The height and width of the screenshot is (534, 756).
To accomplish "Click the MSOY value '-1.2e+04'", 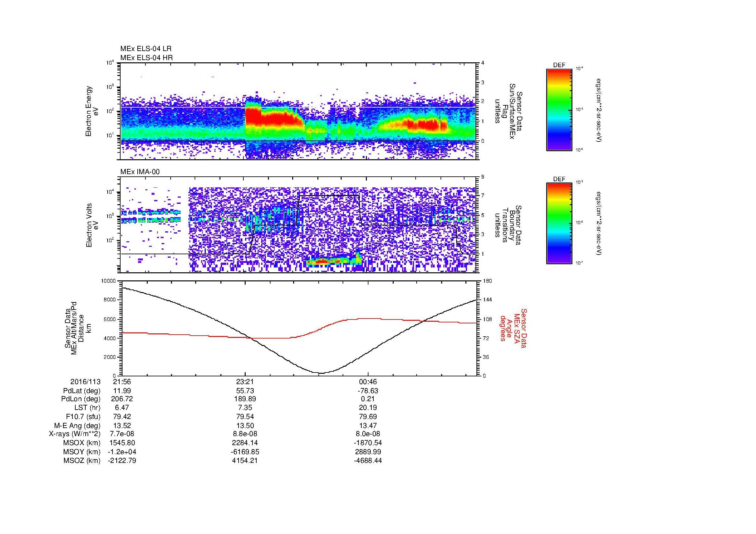I will click(122, 452).
